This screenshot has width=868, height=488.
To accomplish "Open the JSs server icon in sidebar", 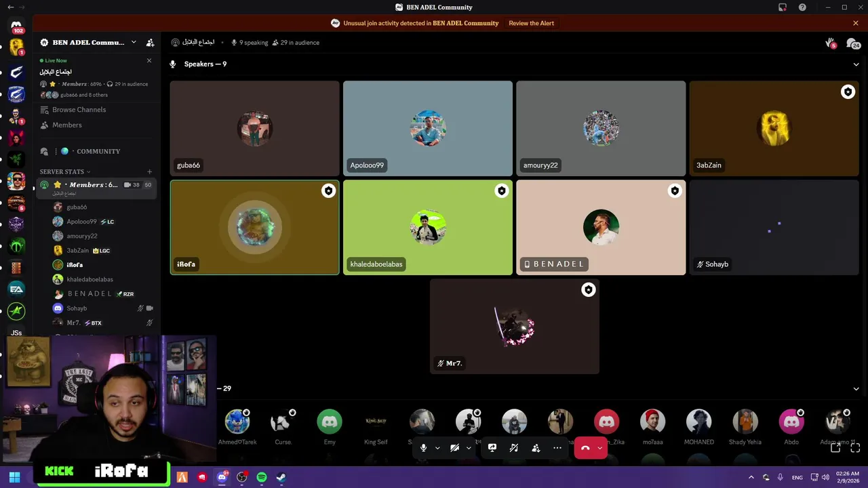I will point(16,332).
